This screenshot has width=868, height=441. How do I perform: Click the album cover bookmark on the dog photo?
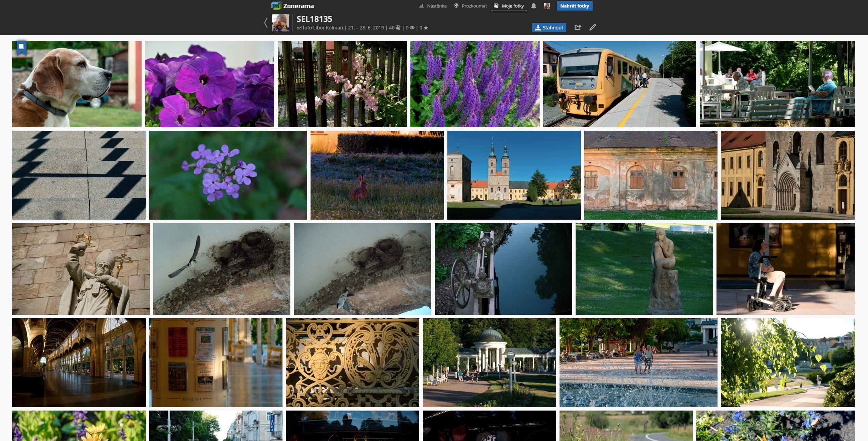(22, 47)
